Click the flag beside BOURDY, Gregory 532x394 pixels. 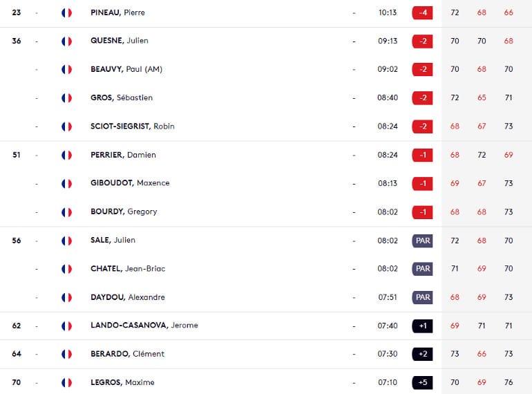(66, 212)
